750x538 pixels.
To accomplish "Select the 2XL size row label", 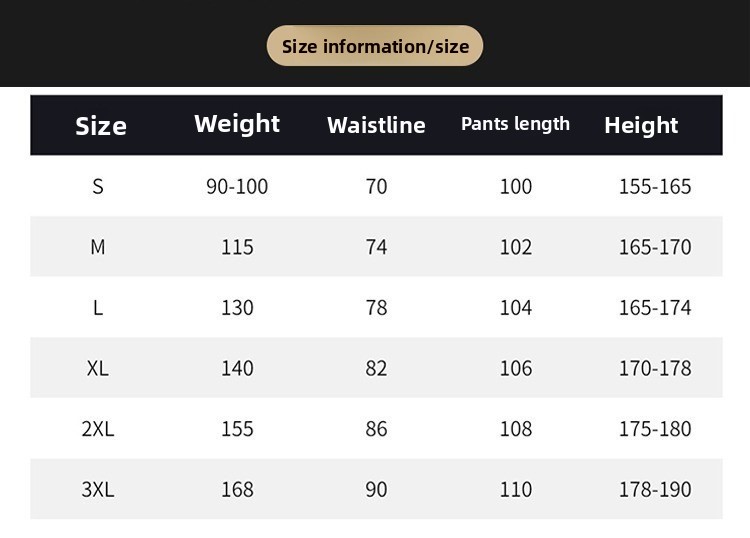I will tap(98, 429).
